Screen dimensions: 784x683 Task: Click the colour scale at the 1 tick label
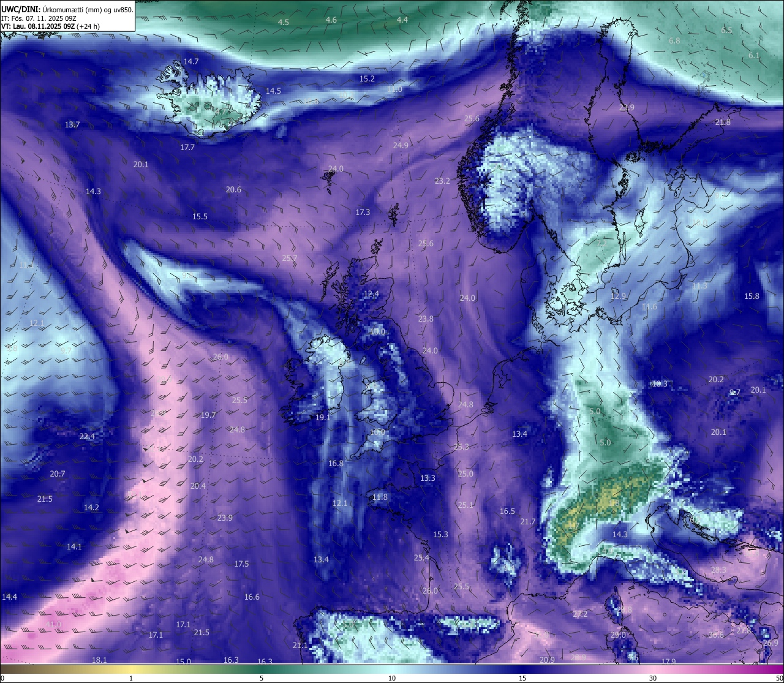131,678
